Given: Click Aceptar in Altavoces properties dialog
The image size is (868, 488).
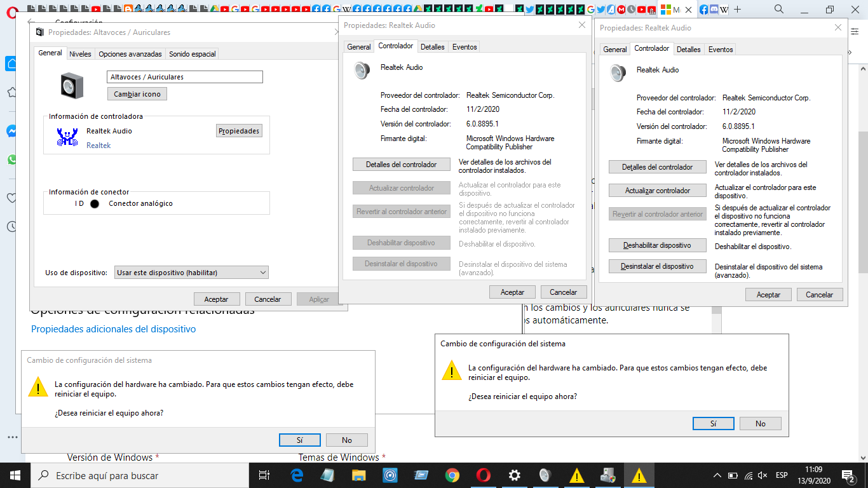Looking at the screenshot, I should coord(217,299).
